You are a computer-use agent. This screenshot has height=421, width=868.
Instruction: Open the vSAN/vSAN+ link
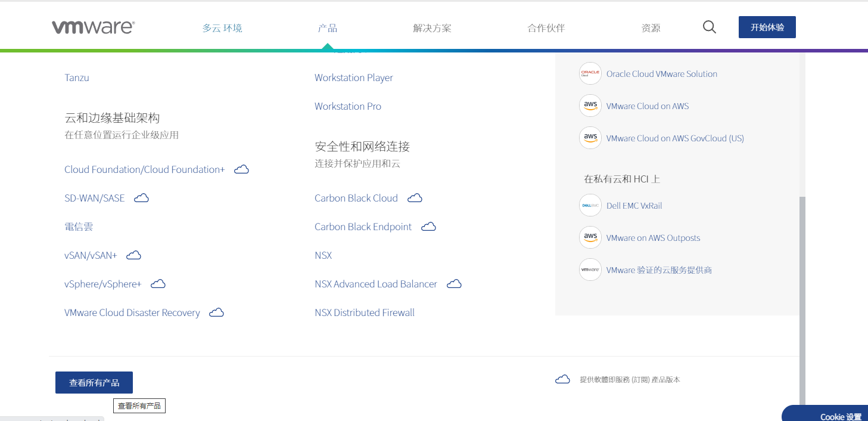coord(91,255)
